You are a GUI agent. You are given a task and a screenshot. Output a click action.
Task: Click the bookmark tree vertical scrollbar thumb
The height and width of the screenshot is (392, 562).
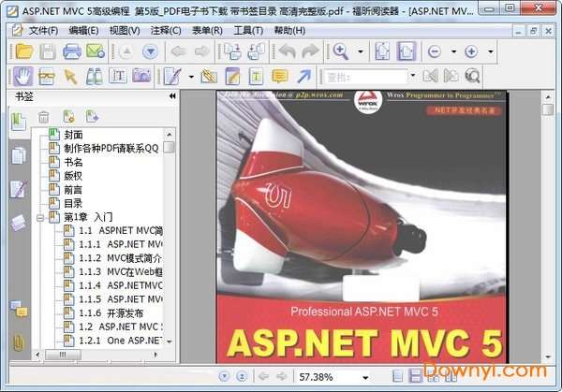(170, 147)
